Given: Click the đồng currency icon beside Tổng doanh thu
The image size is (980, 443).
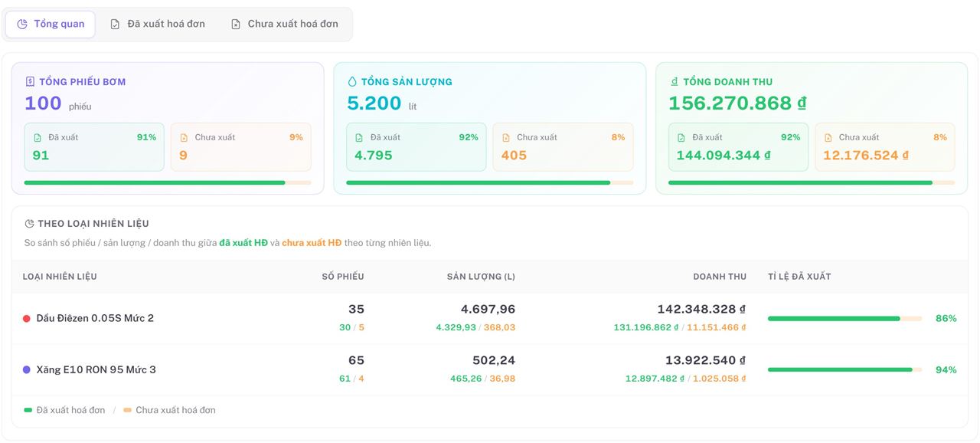Looking at the screenshot, I should coord(675,81).
